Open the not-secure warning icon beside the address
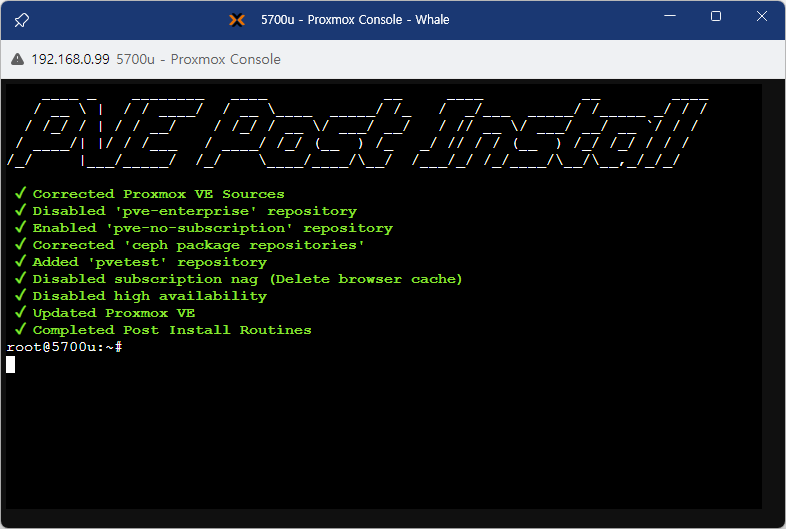This screenshot has height=529, width=786. click(17, 59)
